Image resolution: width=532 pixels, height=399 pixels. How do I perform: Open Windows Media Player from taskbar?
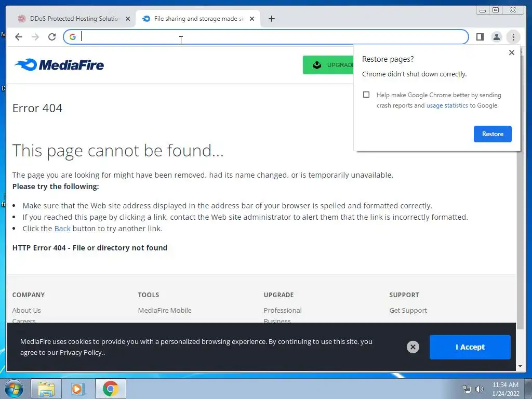coord(77,389)
